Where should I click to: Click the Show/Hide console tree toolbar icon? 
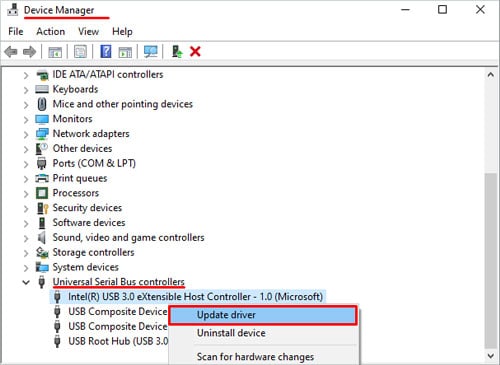55,52
